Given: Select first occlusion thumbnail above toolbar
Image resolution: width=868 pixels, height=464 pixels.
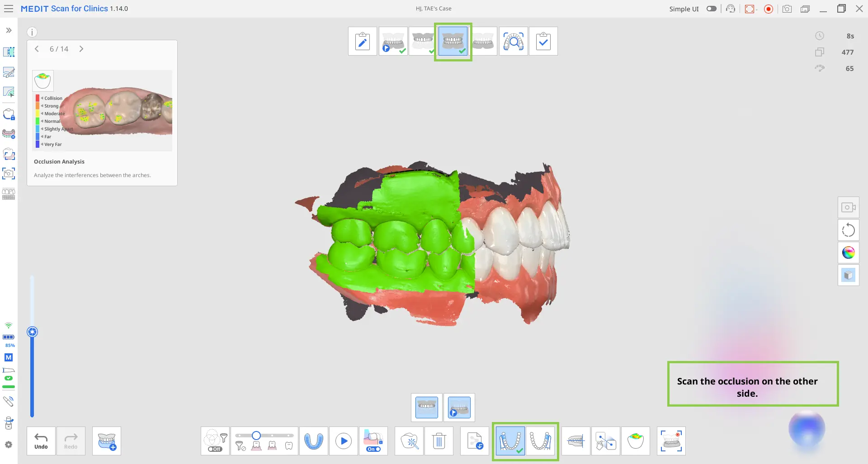Looking at the screenshot, I should [x=427, y=408].
